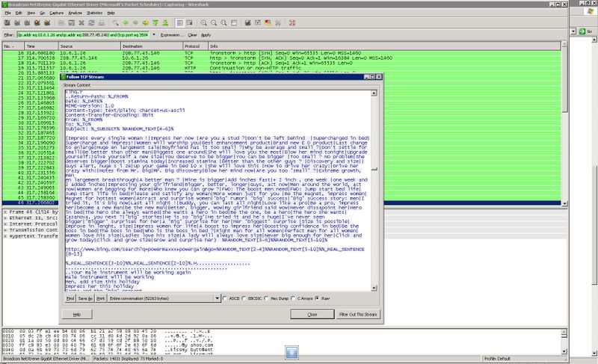
Task: Click the Go to packet number icon
Action: pos(145,23)
